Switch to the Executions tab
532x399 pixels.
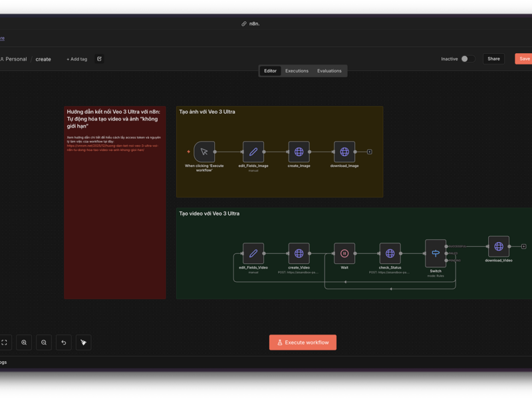(297, 70)
